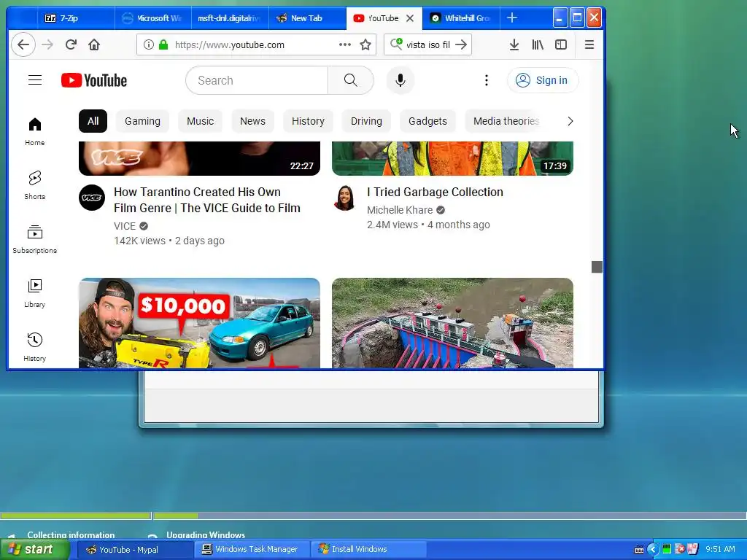Open the VICE channel name link
Screen dimensions: 747x560
tap(125, 226)
